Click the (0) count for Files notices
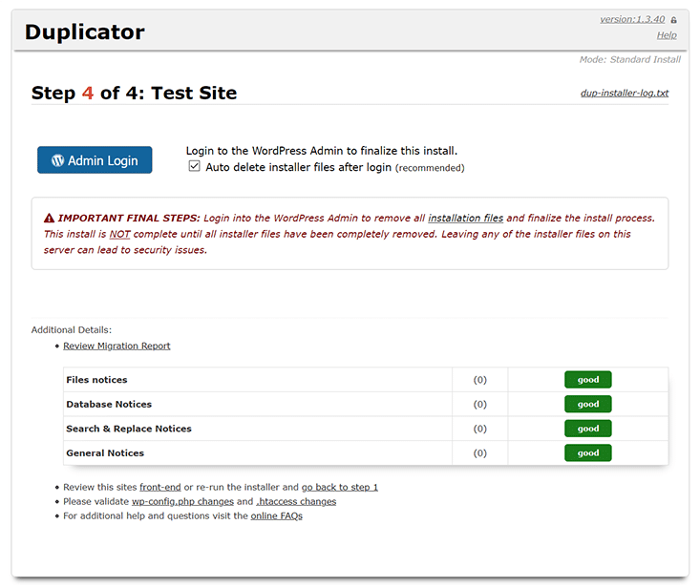 pyautogui.click(x=480, y=380)
